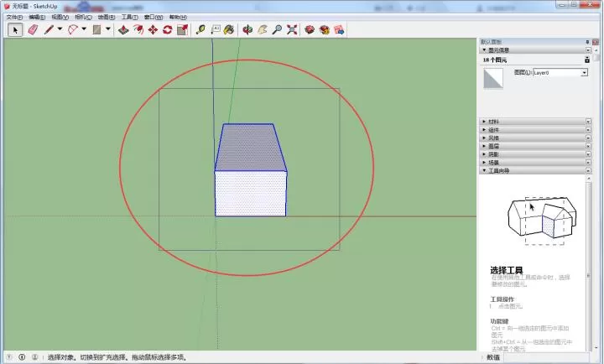Open the Arc tool dropdown arrow
The image size is (604, 364).
[x=84, y=29]
